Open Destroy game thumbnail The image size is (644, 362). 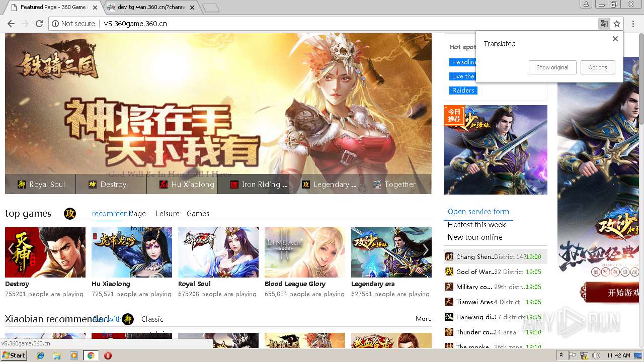pyautogui.click(x=45, y=252)
